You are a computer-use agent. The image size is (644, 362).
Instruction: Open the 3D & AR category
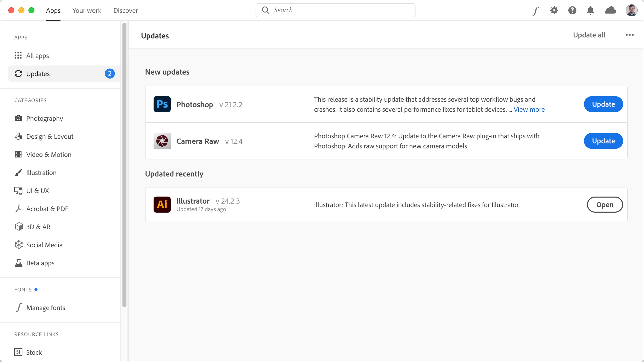coord(64,227)
